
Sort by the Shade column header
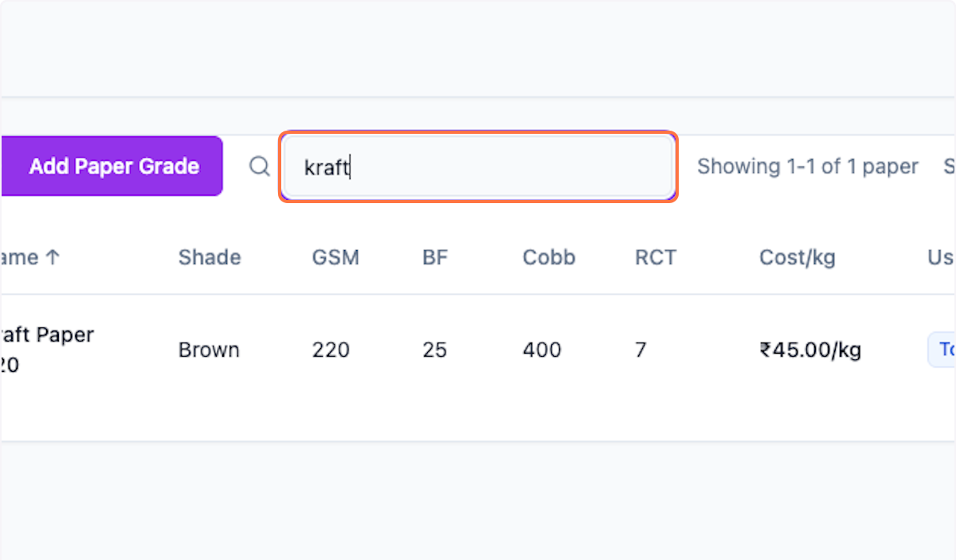tap(210, 257)
